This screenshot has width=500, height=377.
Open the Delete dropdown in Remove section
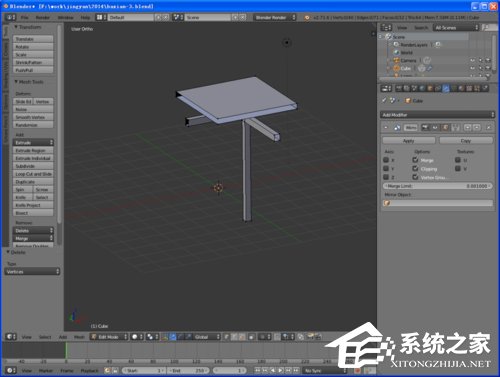coord(33,230)
